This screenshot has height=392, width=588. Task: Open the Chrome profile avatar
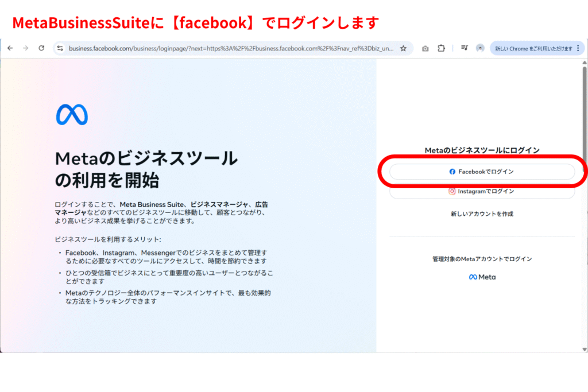[479, 49]
